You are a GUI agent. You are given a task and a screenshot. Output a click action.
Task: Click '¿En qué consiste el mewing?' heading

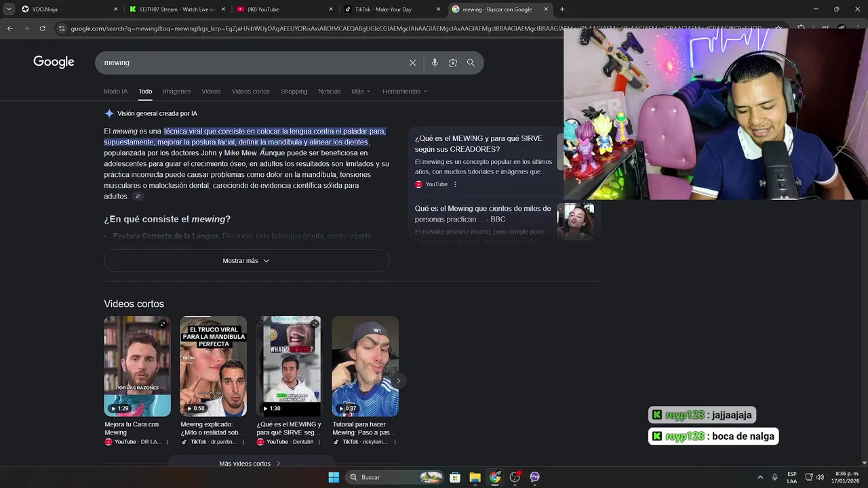(167, 220)
